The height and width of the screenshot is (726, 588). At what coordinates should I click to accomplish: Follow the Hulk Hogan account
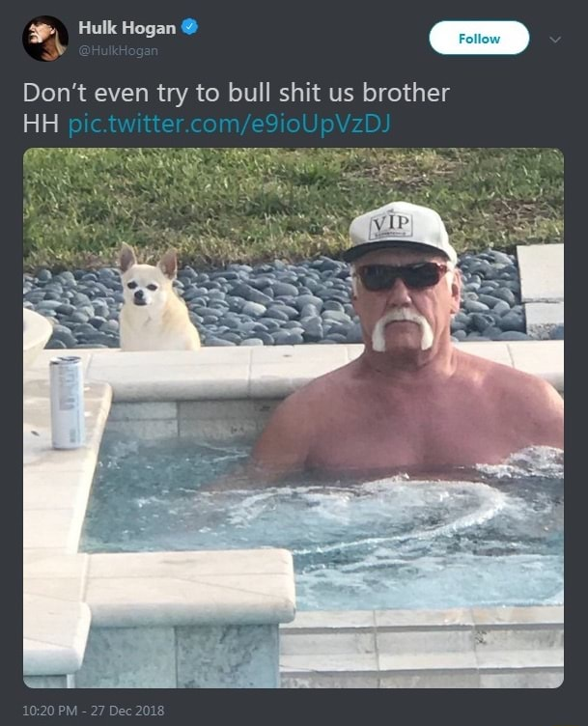pos(479,39)
